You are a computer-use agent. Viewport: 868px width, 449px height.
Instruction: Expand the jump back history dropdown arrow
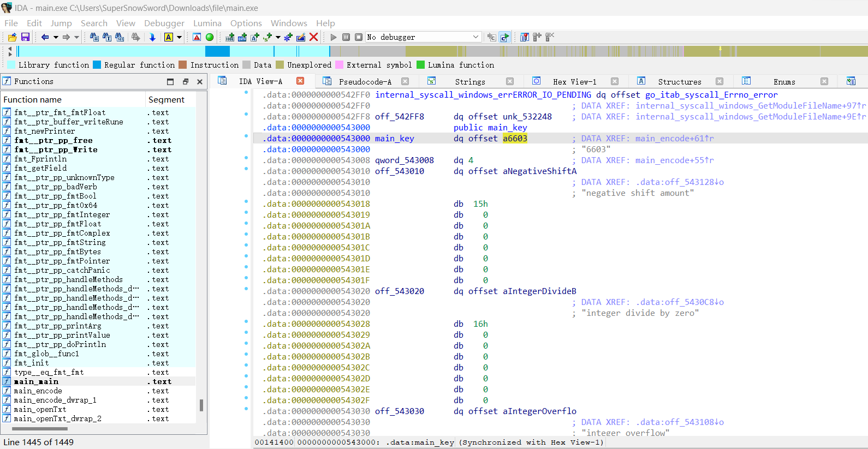55,37
